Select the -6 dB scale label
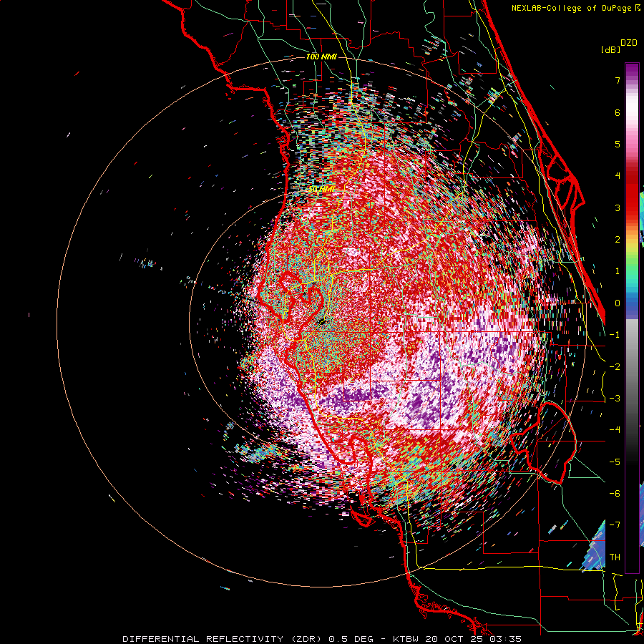The image size is (644, 644). (x=615, y=494)
